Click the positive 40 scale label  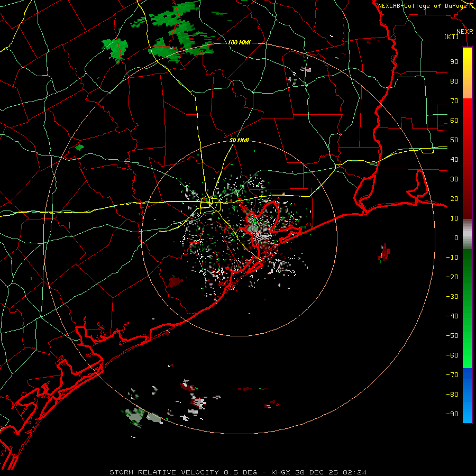pos(454,159)
